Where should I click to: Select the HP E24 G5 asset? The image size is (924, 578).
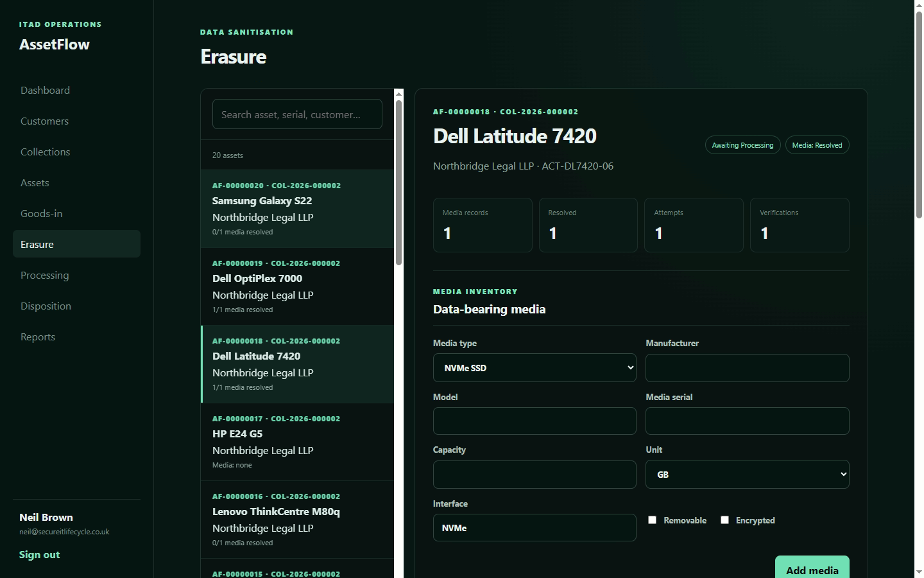(297, 442)
